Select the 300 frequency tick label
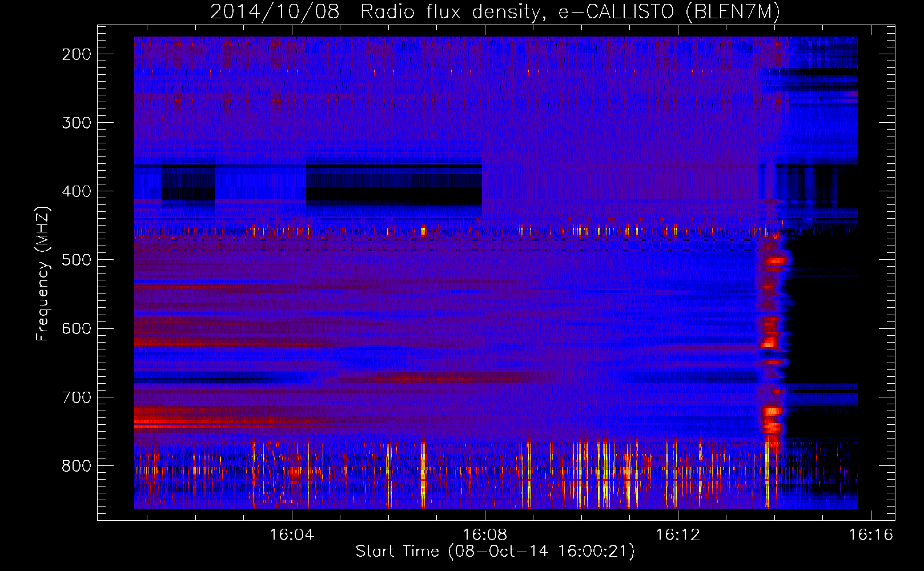The image size is (924, 571). click(77, 123)
